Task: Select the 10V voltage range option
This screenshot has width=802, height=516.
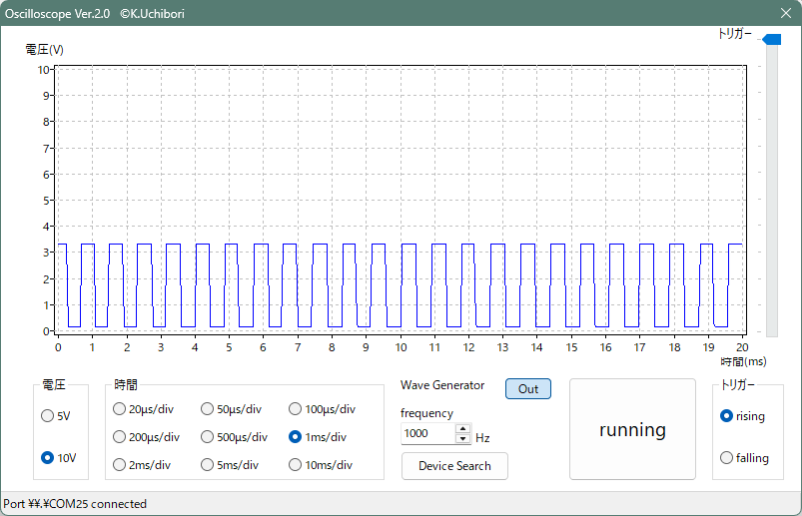Action: (47, 458)
